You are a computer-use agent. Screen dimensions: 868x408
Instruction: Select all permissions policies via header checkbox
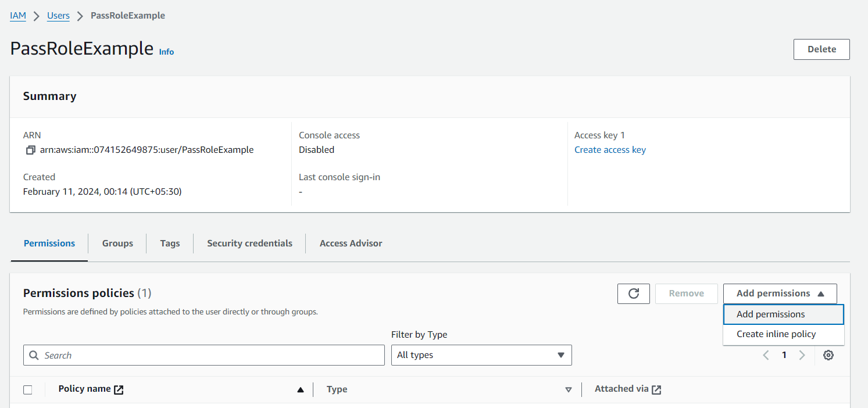pos(27,389)
